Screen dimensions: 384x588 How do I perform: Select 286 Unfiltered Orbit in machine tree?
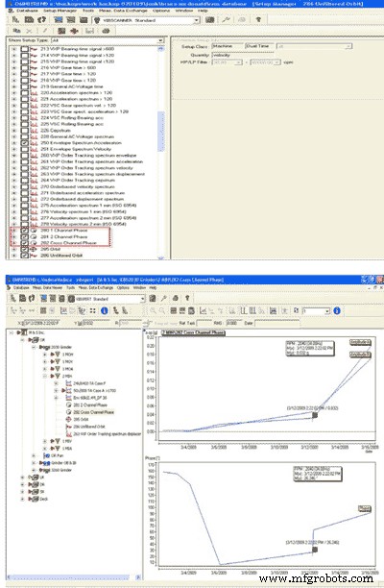(88, 427)
